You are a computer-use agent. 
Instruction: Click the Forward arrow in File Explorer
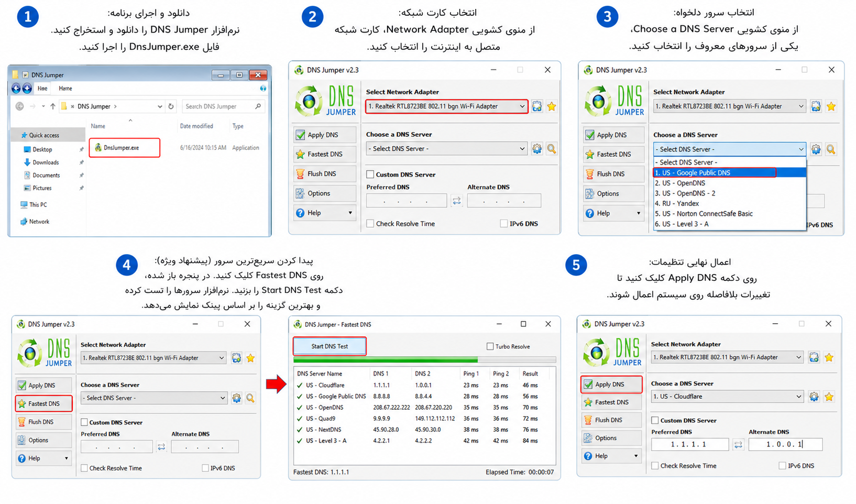tap(32, 106)
